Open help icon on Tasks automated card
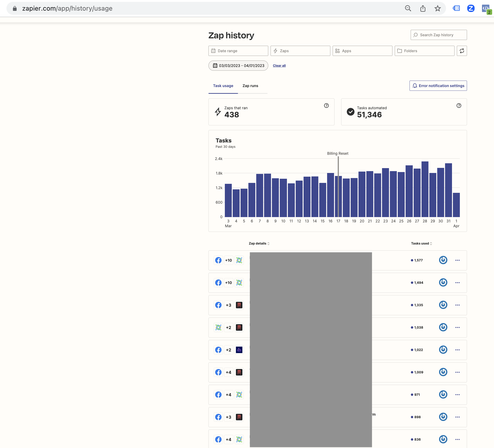 click(x=459, y=105)
